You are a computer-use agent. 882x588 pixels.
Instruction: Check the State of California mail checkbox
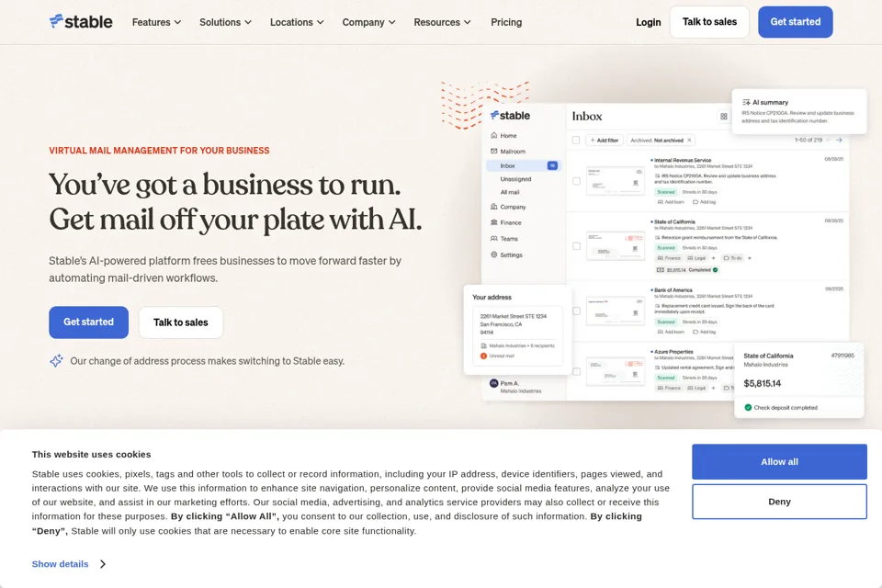[x=576, y=246]
